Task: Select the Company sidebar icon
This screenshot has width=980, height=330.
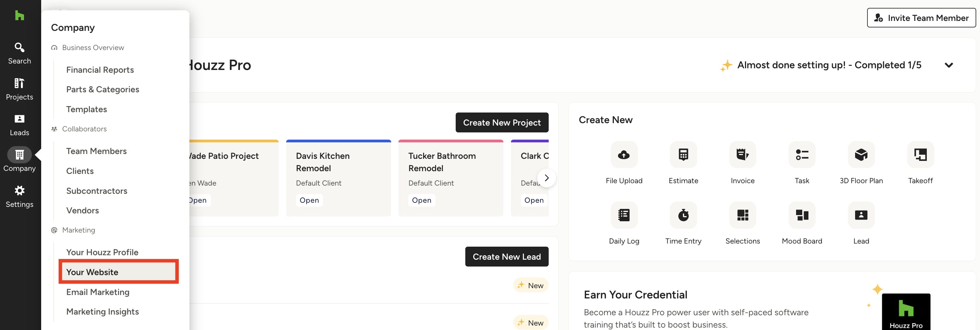Action: point(20,155)
